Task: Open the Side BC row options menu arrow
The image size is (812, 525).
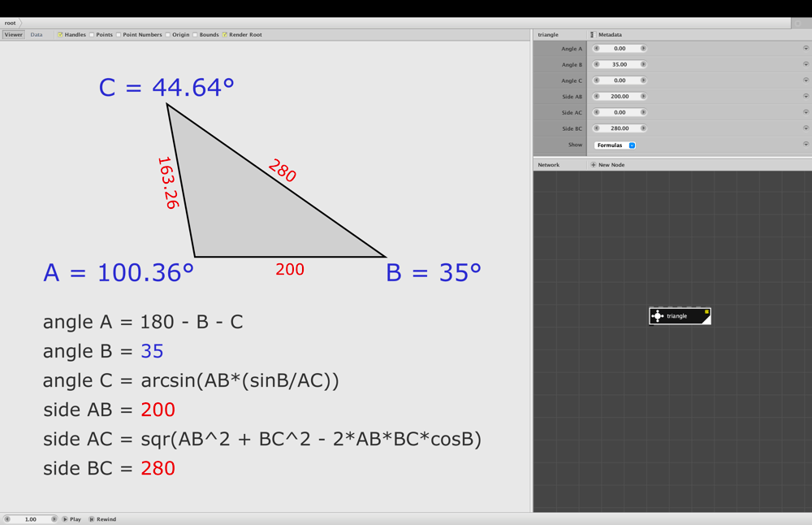Action: pyautogui.click(x=806, y=128)
